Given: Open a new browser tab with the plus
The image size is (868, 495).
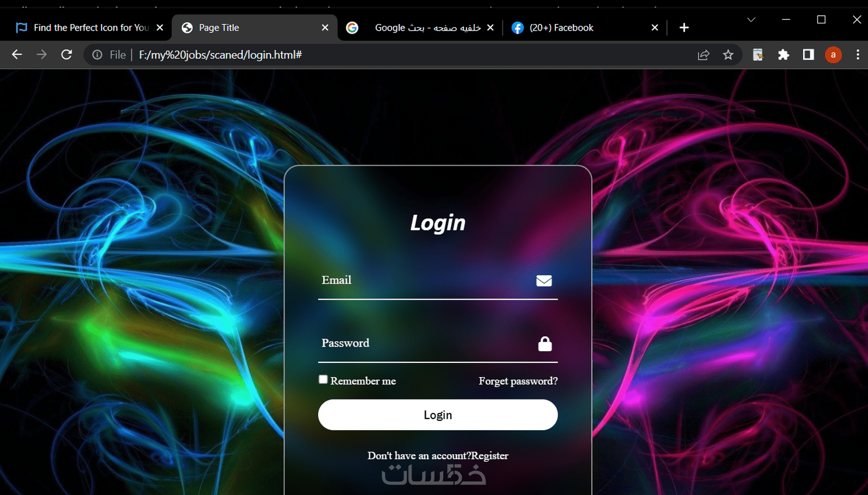Looking at the screenshot, I should pos(684,28).
